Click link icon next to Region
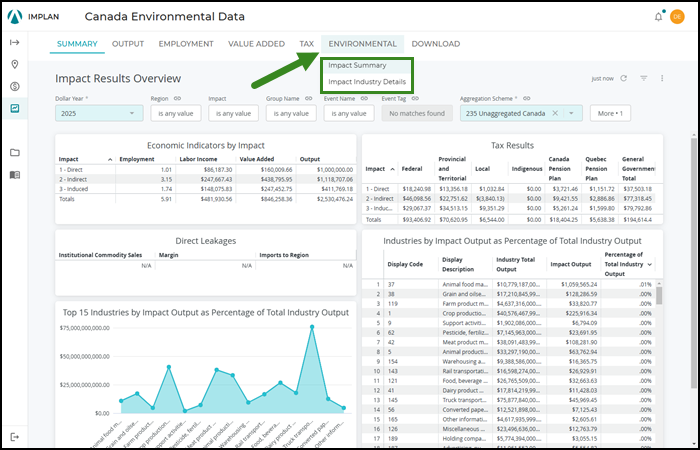Screen dimensions: 700x450 [177, 98]
